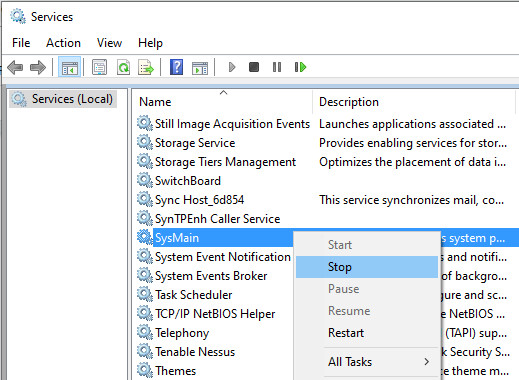The height and width of the screenshot is (380, 519).
Task: Select the Storage Service row
Action: point(195,143)
